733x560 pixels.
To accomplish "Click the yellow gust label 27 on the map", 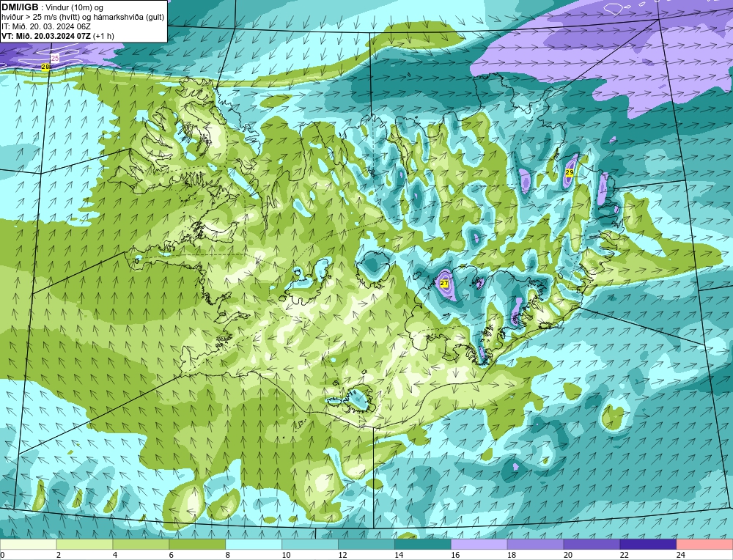I will click(x=444, y=283).
